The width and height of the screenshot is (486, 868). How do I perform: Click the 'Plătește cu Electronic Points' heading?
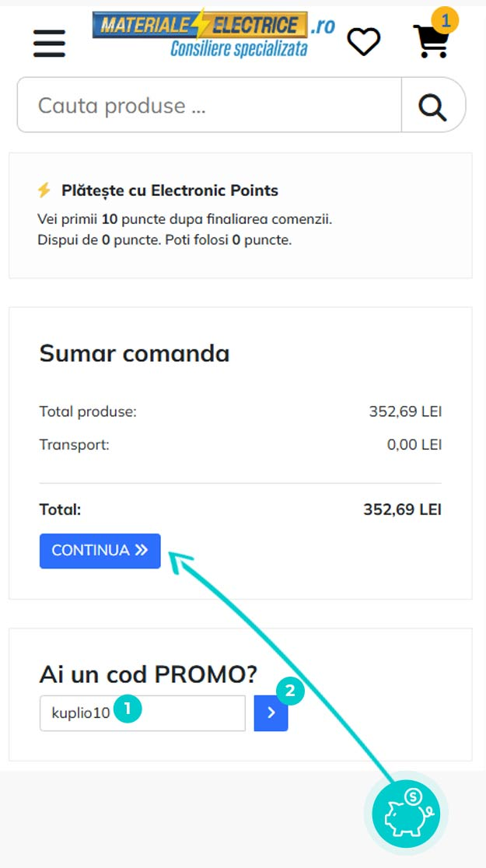170,191
